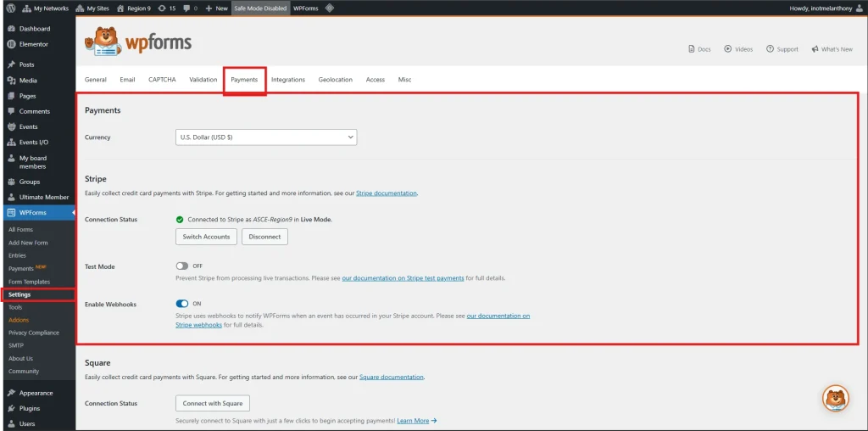Screen dimensions: 868x431
Task: Open the Howdy user account menu
Action: pos(824,8)
